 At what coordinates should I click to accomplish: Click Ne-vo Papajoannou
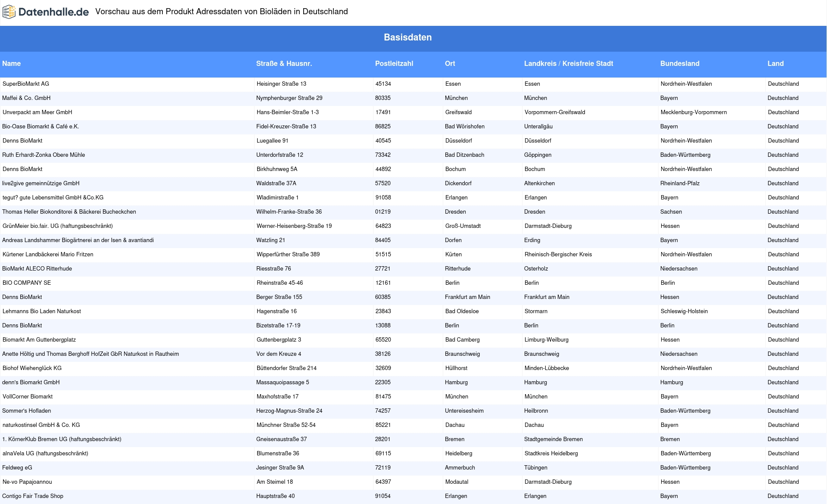pyautogui.click(x=27, y=482)
